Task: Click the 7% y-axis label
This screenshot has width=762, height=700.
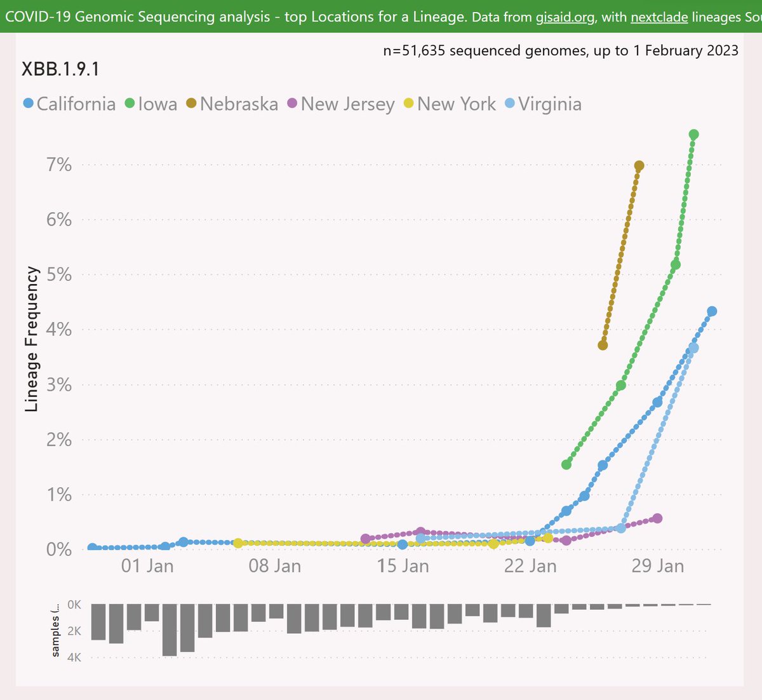Action: [x=59, y=165]
